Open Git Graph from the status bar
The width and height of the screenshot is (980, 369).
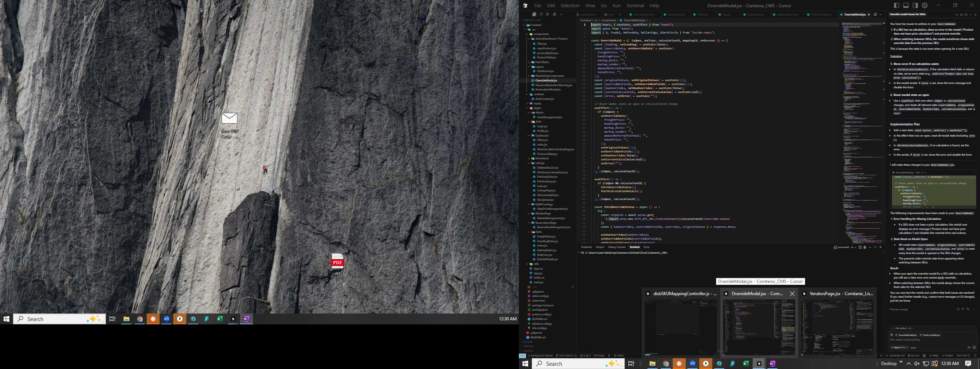[599, 356]
